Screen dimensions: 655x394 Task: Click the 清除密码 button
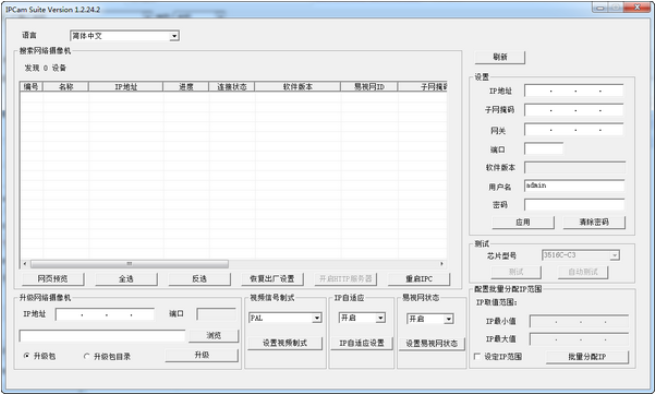[594, 222]
